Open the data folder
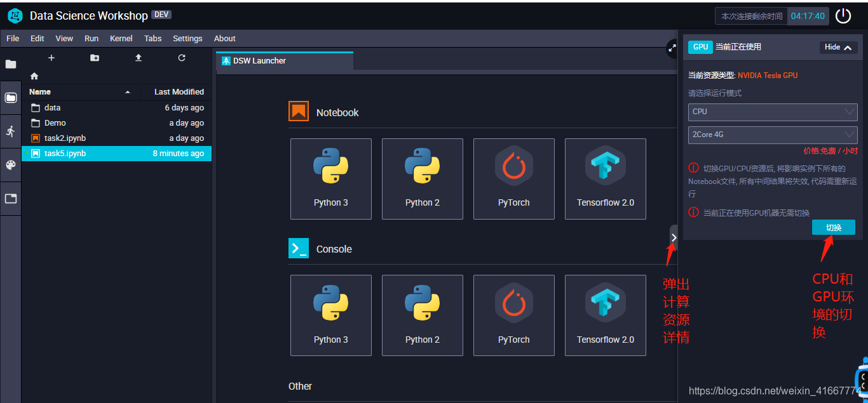Image resolution: width=868 pixels, height=403 pixels. point(117,108)
